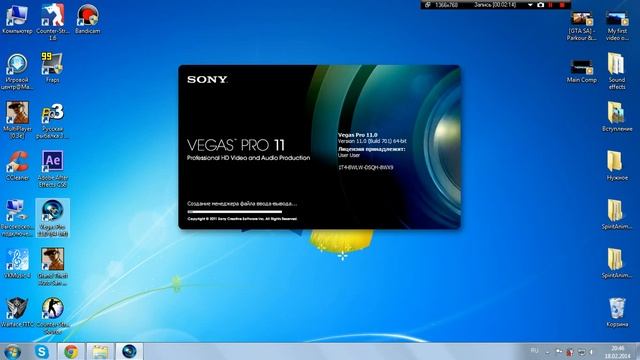
Task: Select the Grand Theft Auto San Andreas shortcut
Action: pyautogui.click(x=53, y=267)
